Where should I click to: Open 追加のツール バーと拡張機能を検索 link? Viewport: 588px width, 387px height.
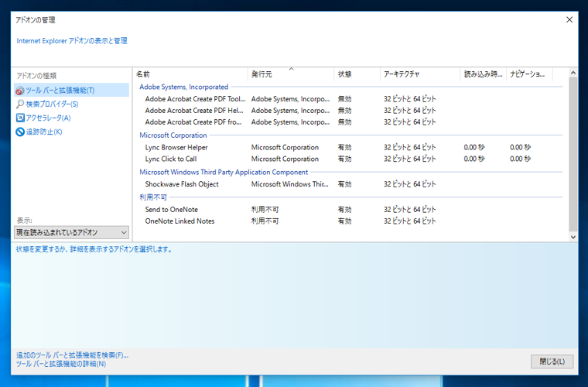coord(72,355)
